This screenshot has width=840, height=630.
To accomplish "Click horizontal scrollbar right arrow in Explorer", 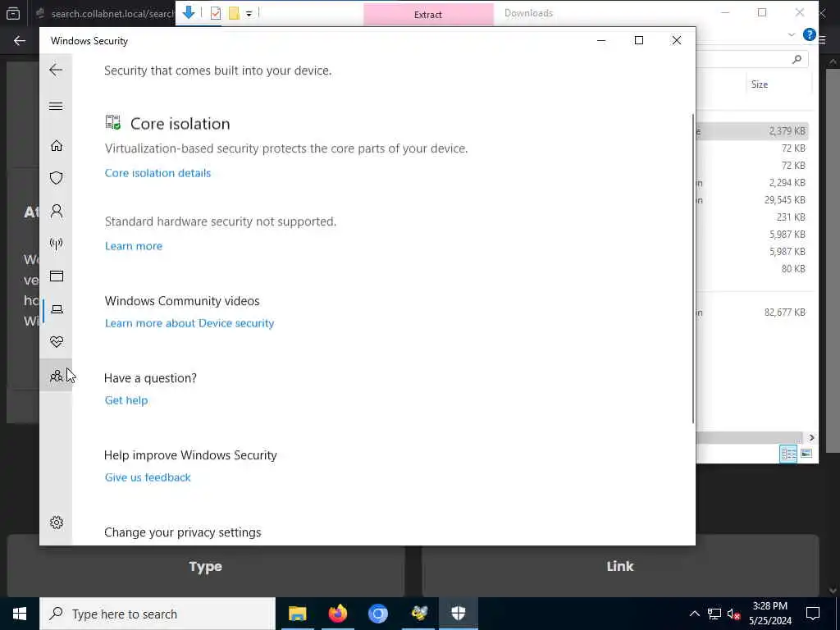I will click(811, 438).
